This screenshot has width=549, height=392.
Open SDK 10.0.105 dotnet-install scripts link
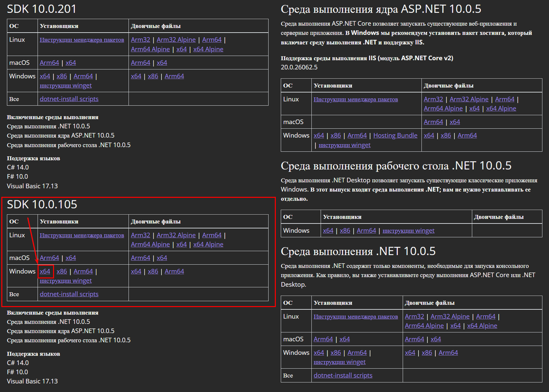click(69, 294)
